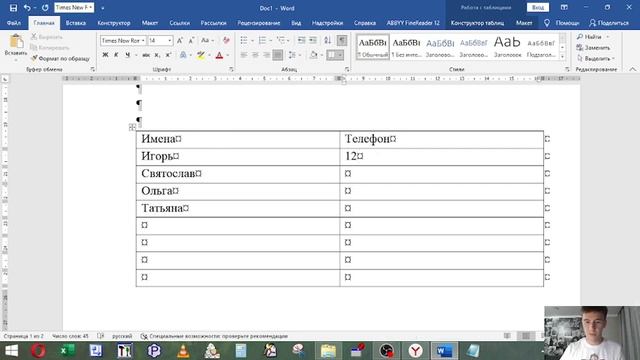640x360 pixels.
Task: Toggle strikethrough formatting
Action: point(146,55)
